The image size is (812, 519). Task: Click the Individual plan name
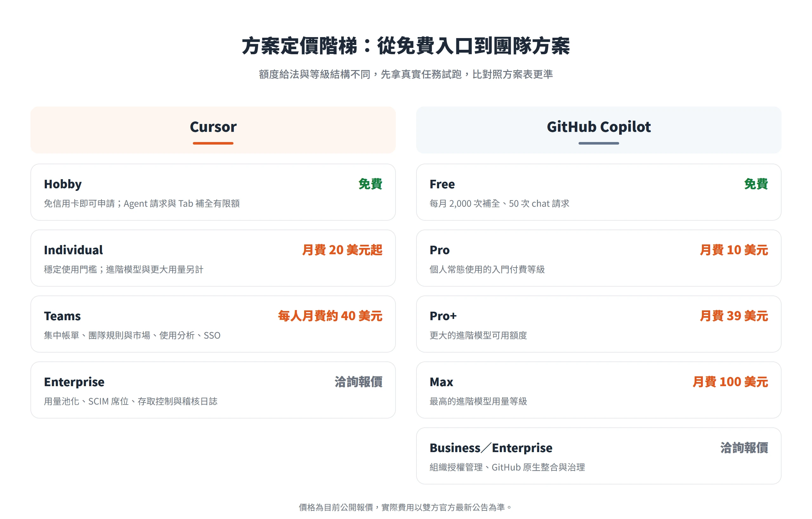pyautogui.click(x=73, y=250)
